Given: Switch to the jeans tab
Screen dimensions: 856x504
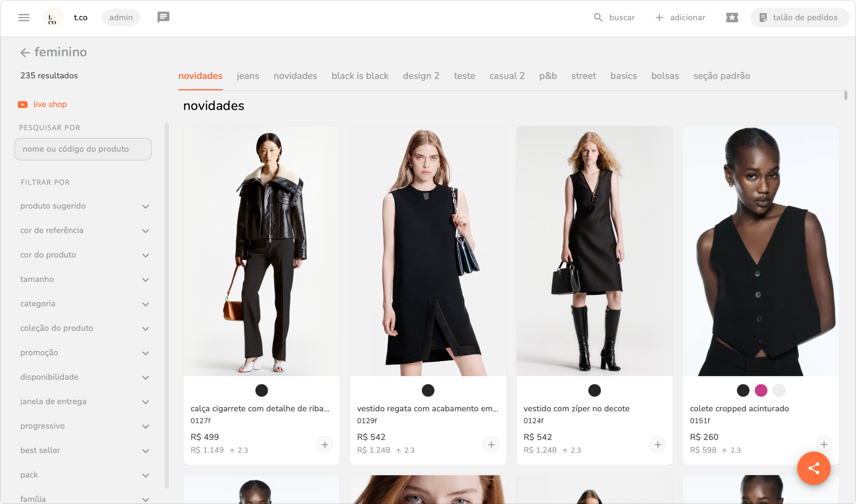Looking at the screenshot, I should pyautogui.click(x=248, y=76).
